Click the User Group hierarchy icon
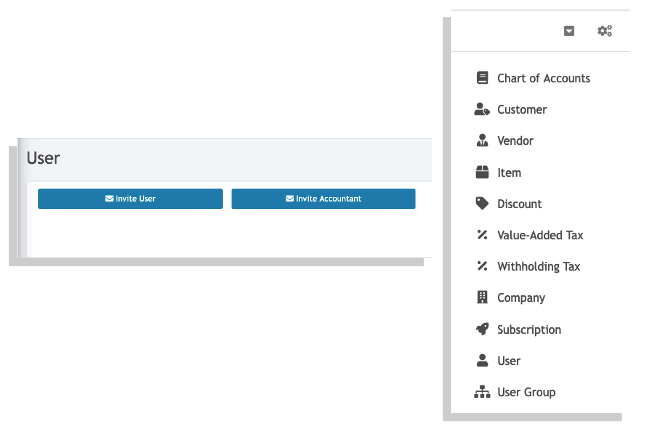This screenshot has height=433, width=646. coord(482,392)
